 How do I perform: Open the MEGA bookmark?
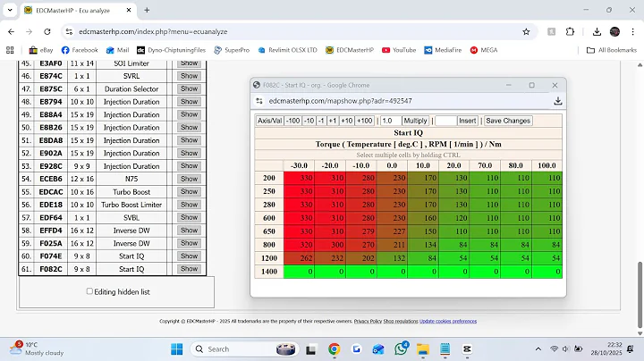tap(484, 50)
